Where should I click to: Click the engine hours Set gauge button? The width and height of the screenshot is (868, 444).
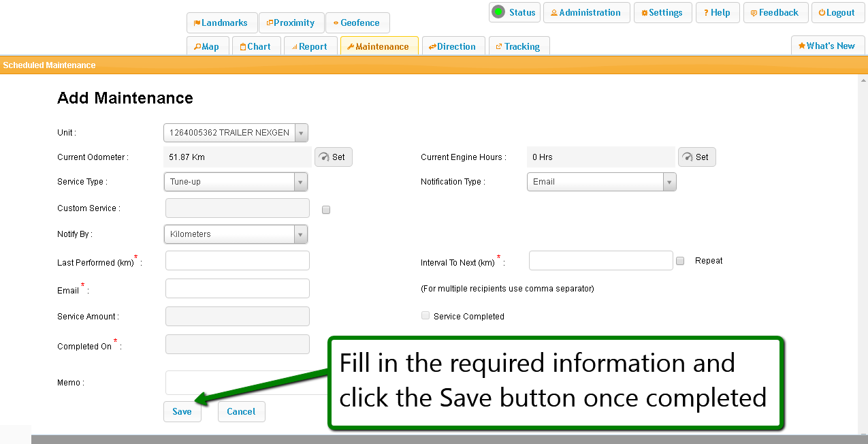696,157
